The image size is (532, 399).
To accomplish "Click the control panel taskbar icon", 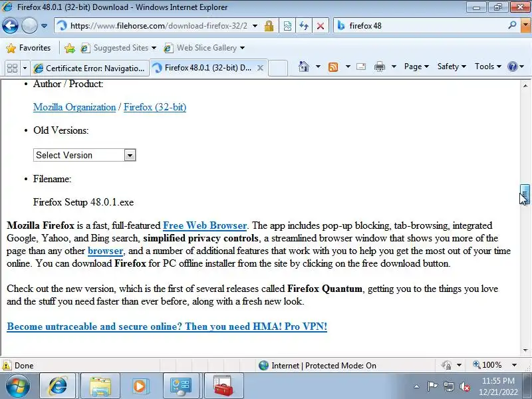I will [181, 386].
